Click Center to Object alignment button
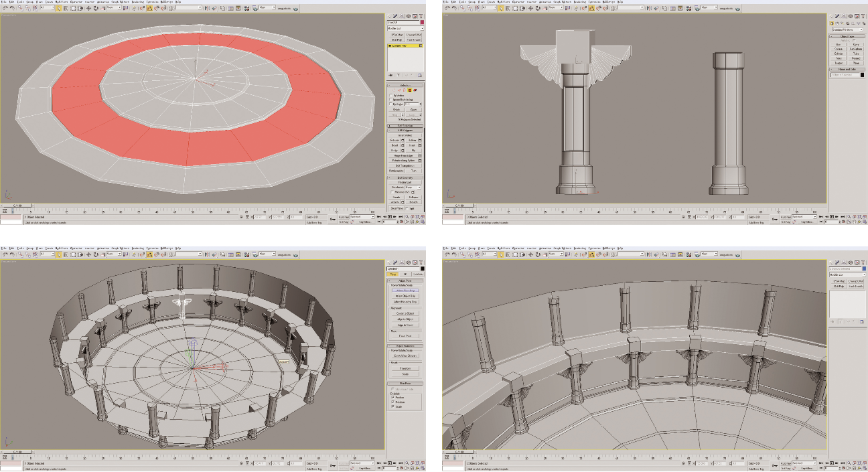This screenshot has height=472, width=868. [405, 313]
